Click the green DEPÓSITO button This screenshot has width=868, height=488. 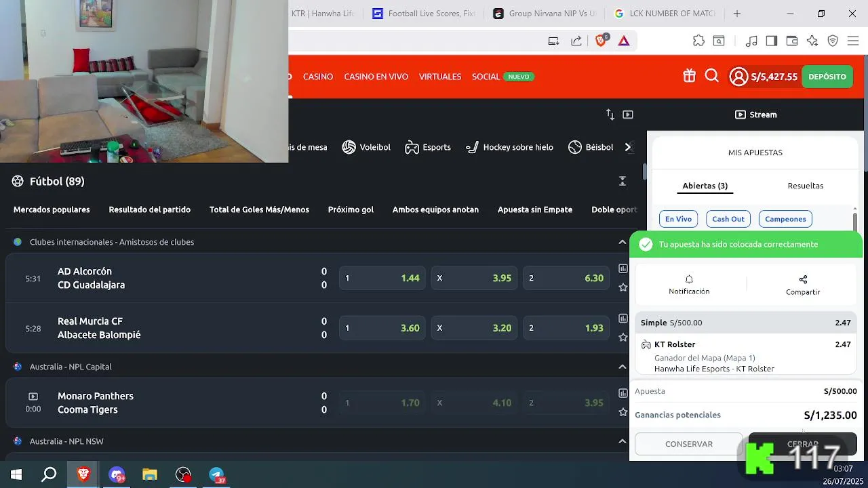[827, 77]
